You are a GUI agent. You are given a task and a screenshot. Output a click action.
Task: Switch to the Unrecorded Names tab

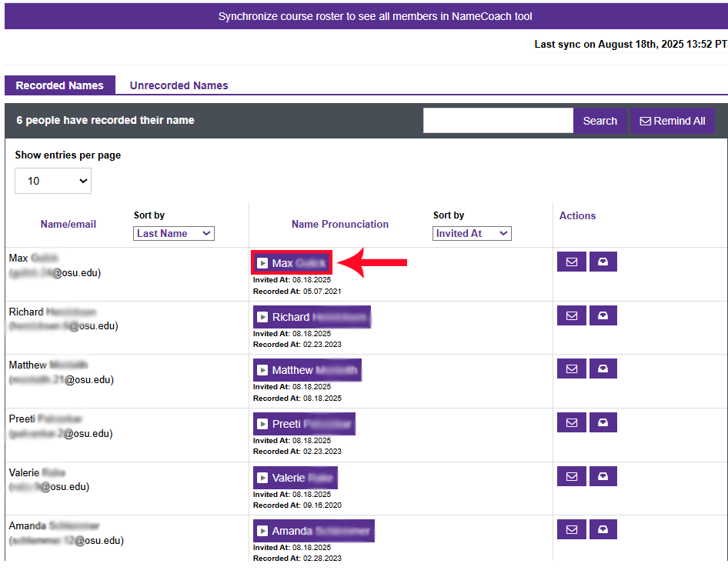179,85
